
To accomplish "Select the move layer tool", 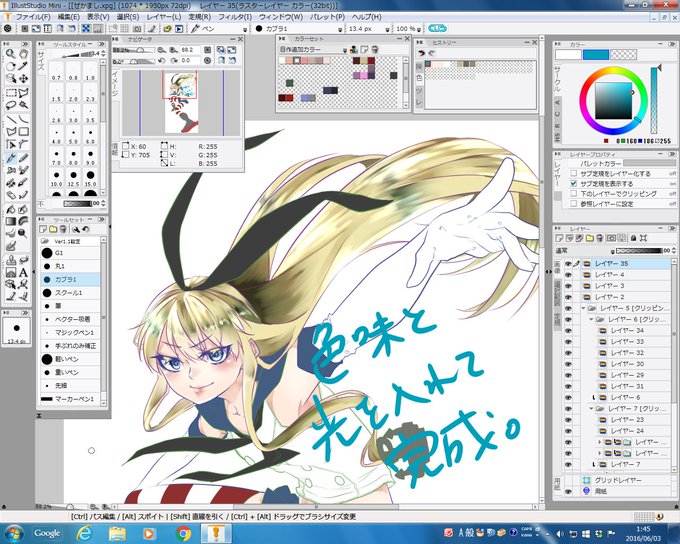I will [x=23, y=79].
